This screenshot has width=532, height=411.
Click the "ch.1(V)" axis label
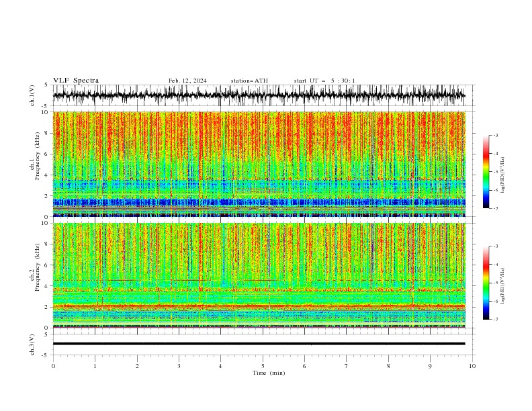click(32, 95)
